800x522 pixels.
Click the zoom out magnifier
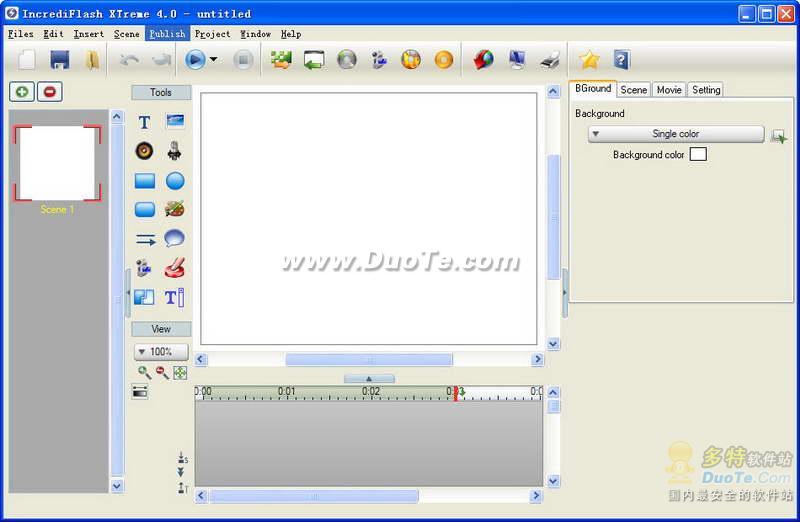point(162,372)
